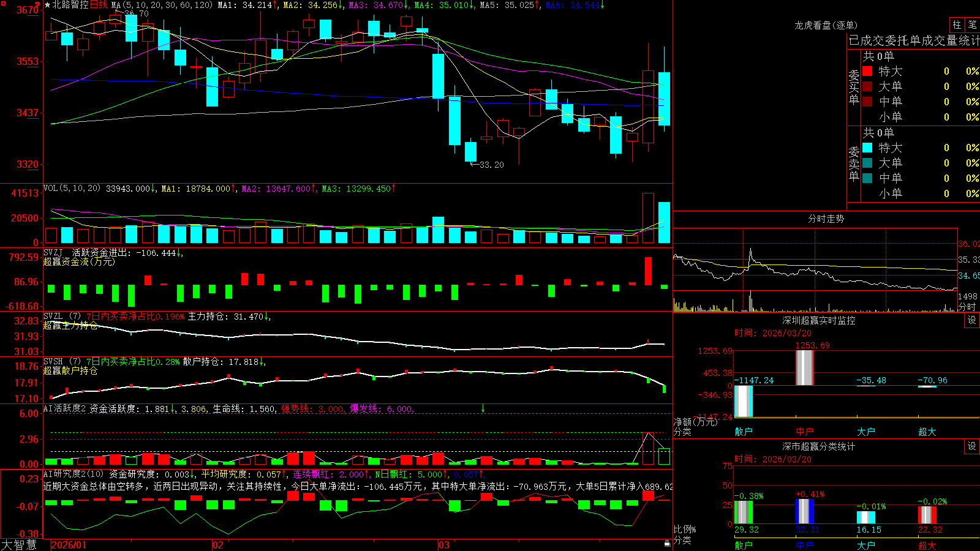The image size is (980, 551).
Task: Click the blue 32.21 中户 ratio bar
Action: (x=804, y=511)
